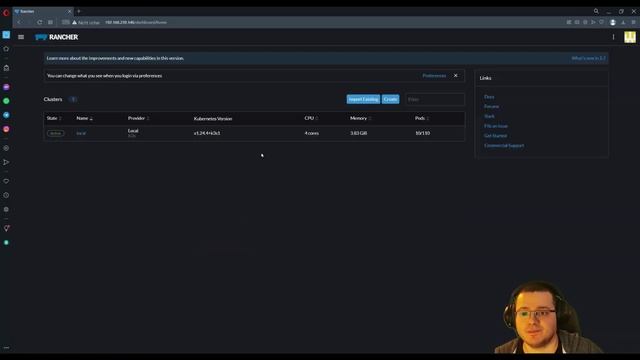This screenshot has height=360, width=640.
Task: Sort clusters by Provider column
Action: 138,118
